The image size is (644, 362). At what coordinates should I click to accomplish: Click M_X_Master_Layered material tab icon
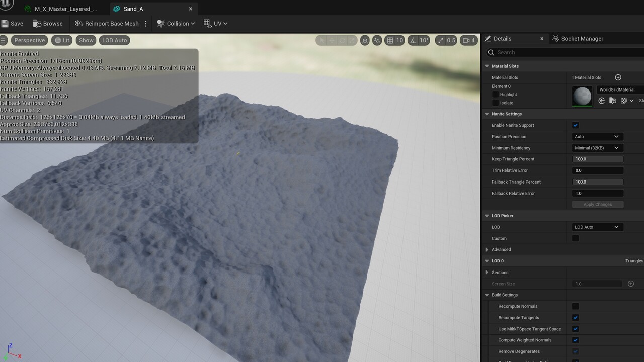[28, 9]
